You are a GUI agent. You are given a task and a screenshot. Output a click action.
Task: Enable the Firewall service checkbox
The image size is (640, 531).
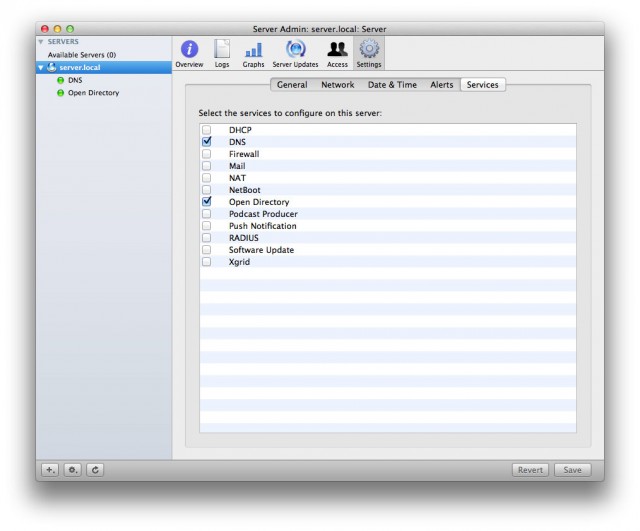pyautogui.click(x=207, y=154)
